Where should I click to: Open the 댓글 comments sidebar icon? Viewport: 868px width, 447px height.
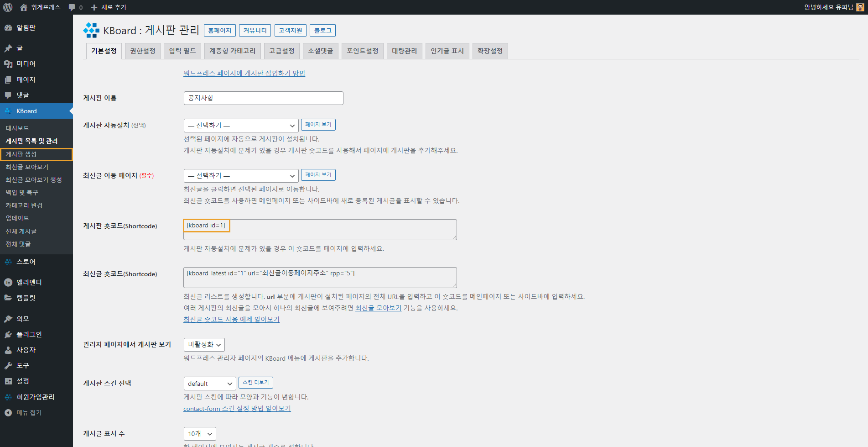(8, 95)
